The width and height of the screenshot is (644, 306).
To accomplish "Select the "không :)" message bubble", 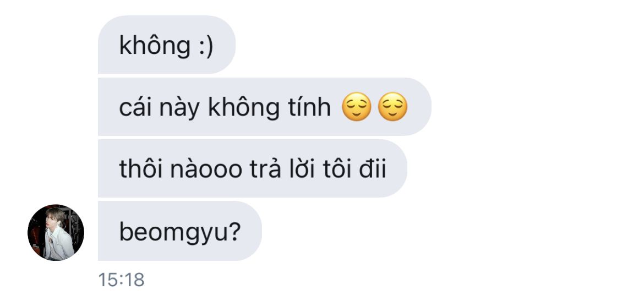I will point(167,45).
